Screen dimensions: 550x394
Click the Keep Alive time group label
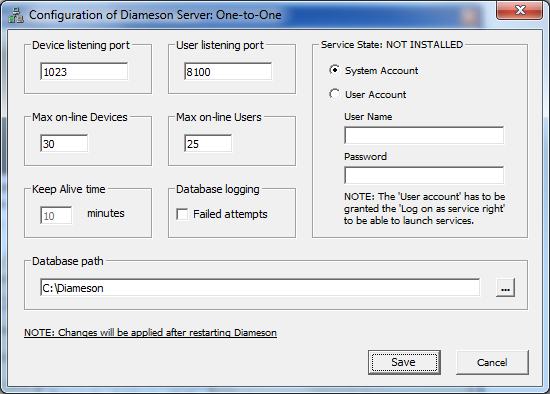coord(68,189)
